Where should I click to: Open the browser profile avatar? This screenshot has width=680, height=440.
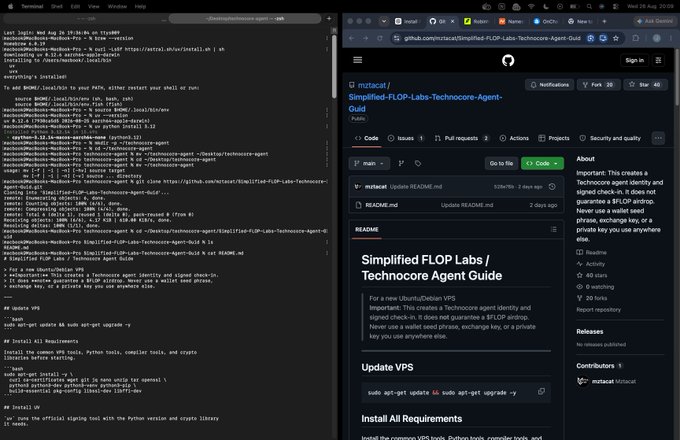(657, 38)
